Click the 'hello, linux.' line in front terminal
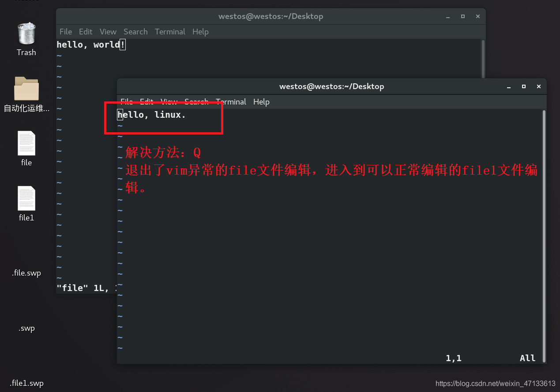 [152, 115]
